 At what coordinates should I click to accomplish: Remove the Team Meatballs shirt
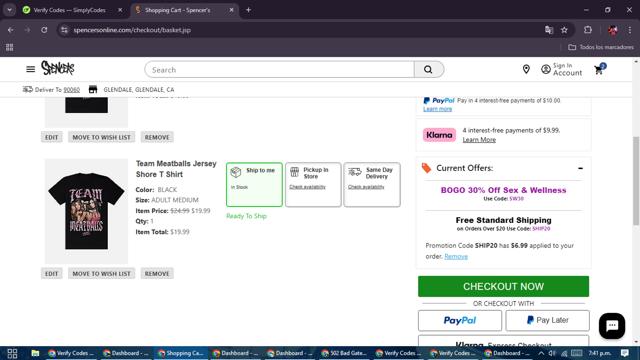[157, 273]
